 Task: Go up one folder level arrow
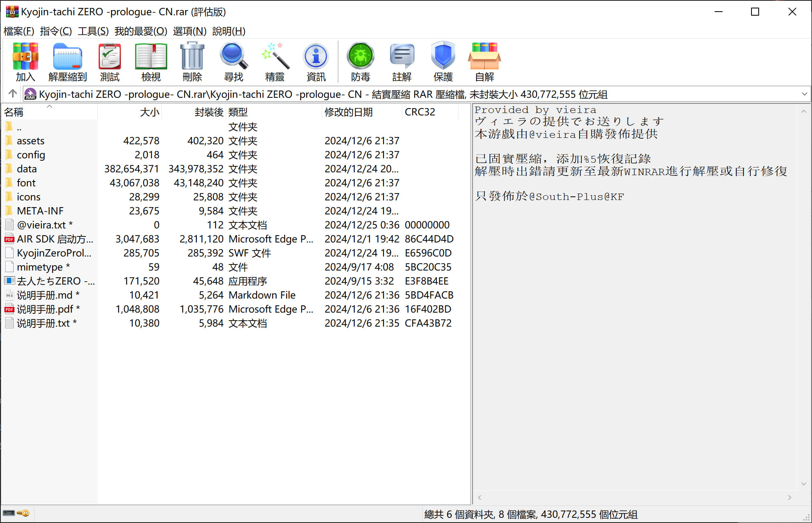(x=12, y=94)
